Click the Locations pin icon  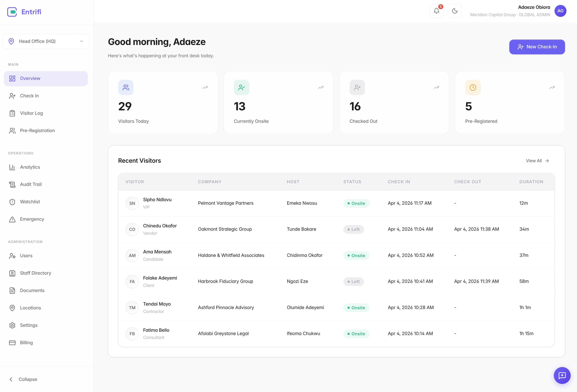pyautogui.click(x=12, y=308)
